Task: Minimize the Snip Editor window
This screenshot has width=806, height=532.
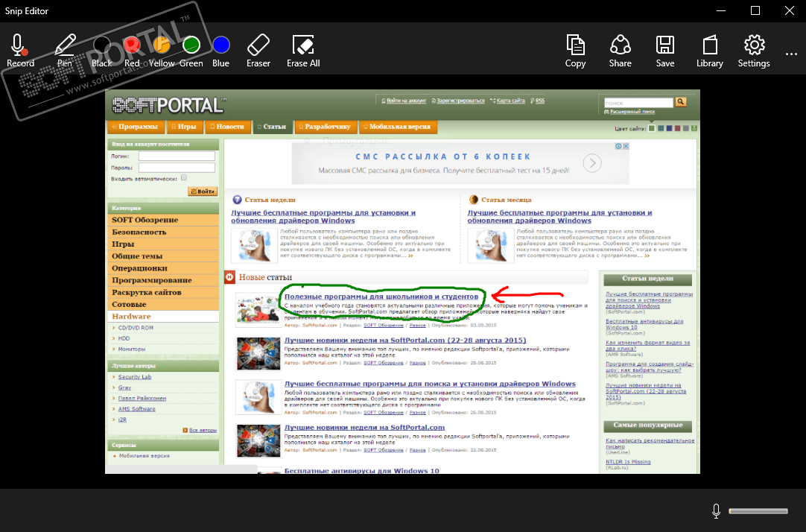Action: point(721,10)
